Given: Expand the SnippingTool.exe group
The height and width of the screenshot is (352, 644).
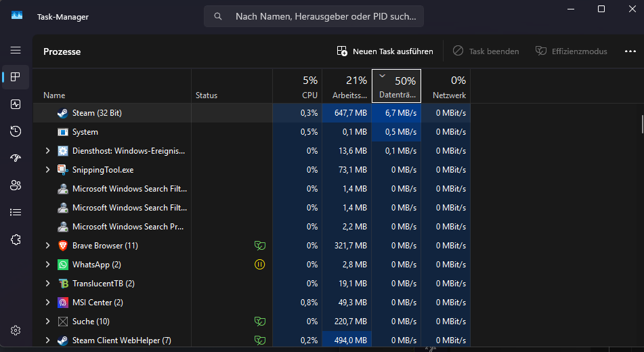Looking at the screenshot, I should [47, 170].
